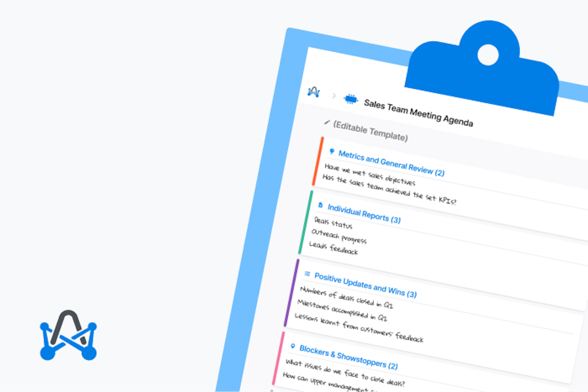Screen dimensions: 588x392
Task: Click the breadcrumb chevron separator
Action: point(334,96)
